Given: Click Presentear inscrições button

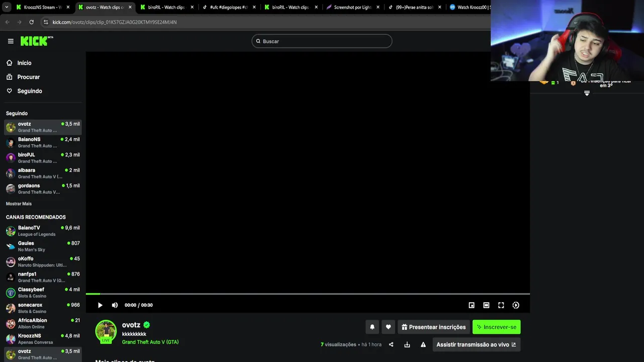Looking at the screenshot, I should [x=434, y=327].
